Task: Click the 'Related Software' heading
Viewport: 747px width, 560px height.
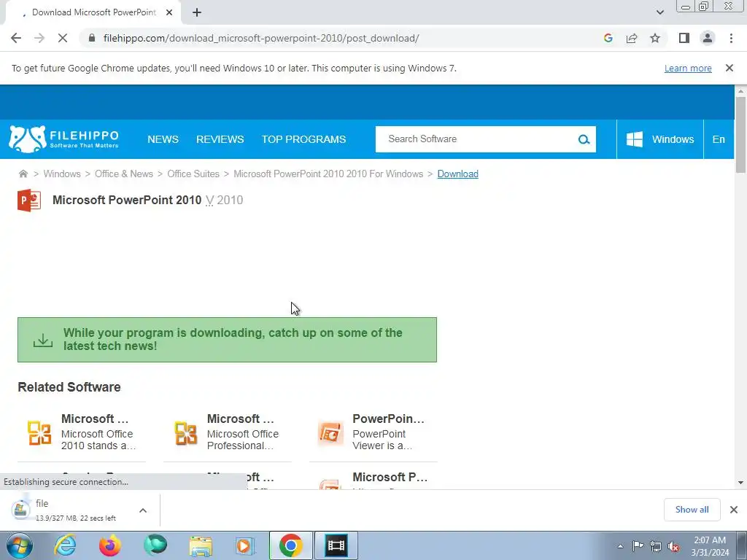Action: coord(69,387)
